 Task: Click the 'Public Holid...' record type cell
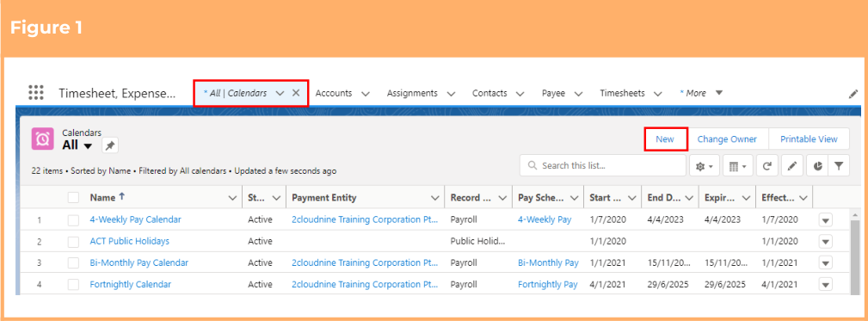click(x=478, y=241)
